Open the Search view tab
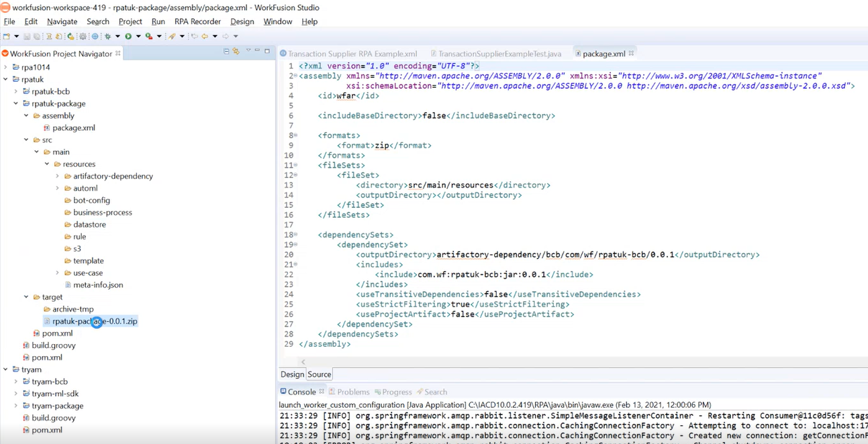The height and width of the screenshot is (444, 868). pos(431,392)
